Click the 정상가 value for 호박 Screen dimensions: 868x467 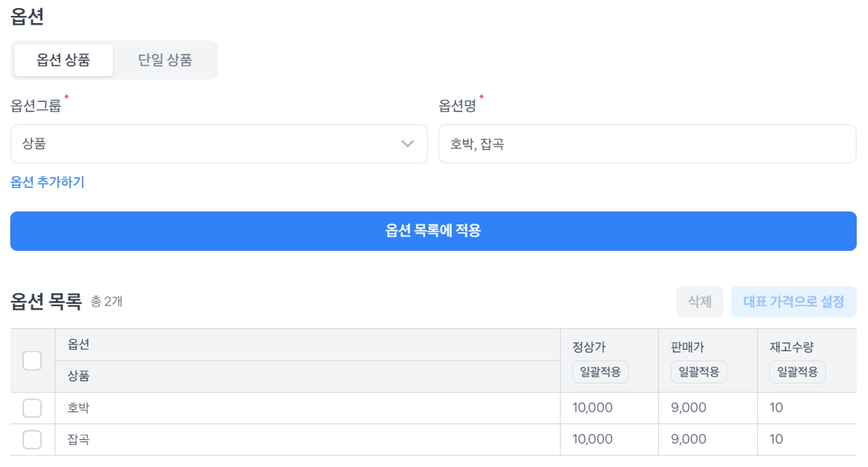coord(592,408)
